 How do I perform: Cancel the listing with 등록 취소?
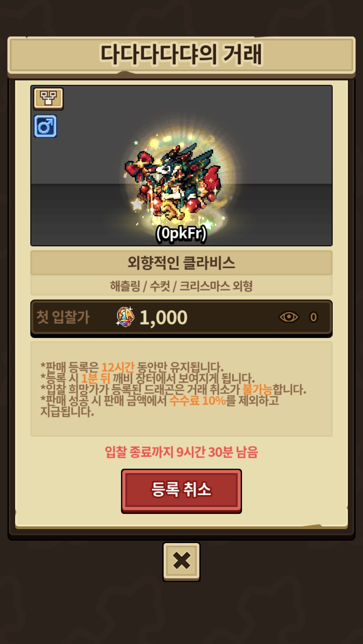coord(181,491)
